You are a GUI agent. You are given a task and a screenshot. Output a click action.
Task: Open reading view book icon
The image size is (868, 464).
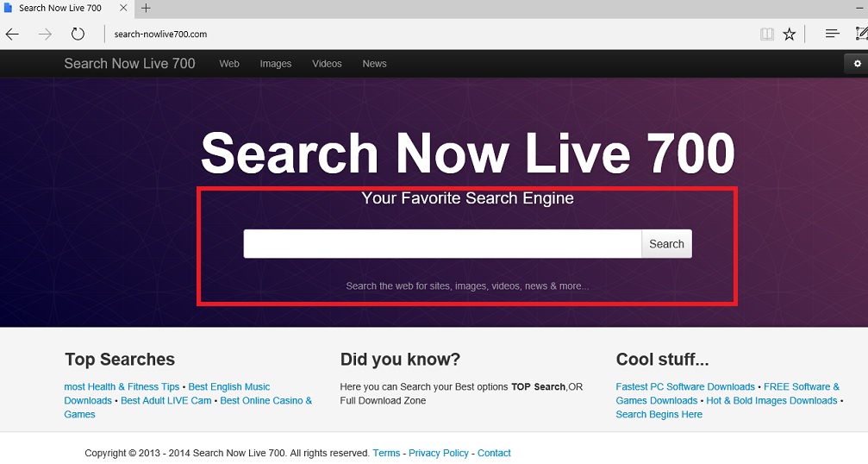[x=766, y=34]
